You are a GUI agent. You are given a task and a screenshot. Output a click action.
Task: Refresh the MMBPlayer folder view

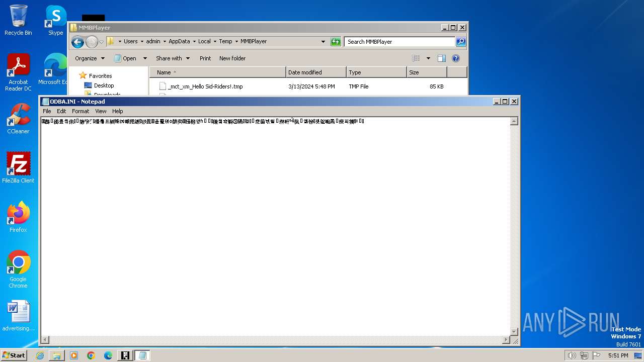336,42
